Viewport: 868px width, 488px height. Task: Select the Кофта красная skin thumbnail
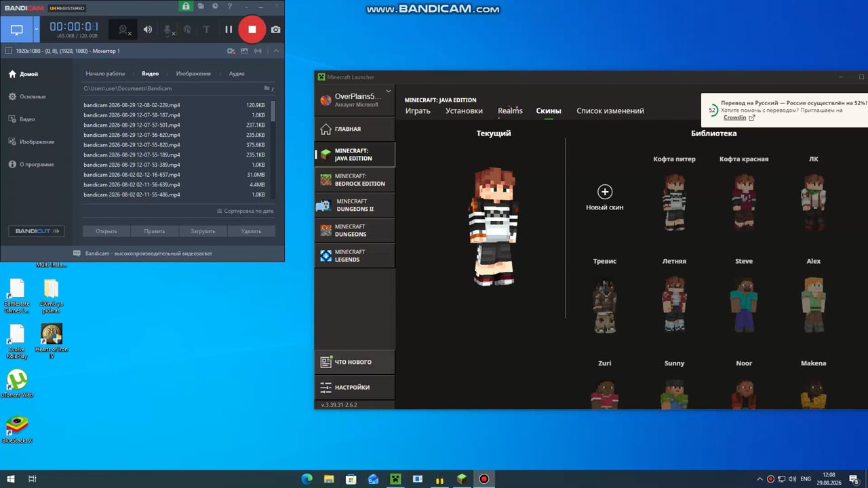(744, 202)
